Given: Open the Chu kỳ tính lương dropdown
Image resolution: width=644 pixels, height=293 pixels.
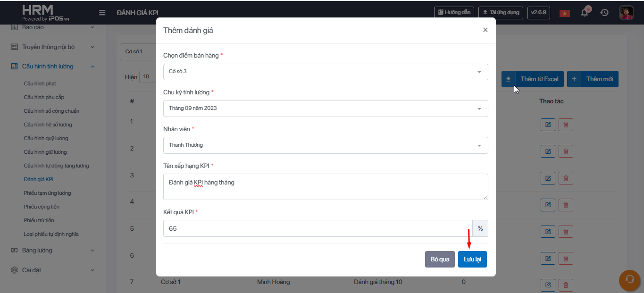Looking at the screenshot, I should pos(326,109).
